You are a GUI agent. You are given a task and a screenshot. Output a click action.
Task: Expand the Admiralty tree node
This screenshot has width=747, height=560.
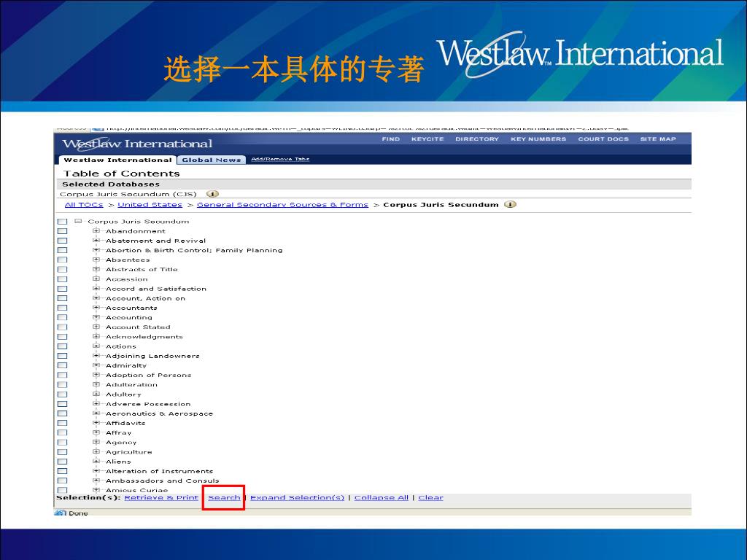point(96,365)
